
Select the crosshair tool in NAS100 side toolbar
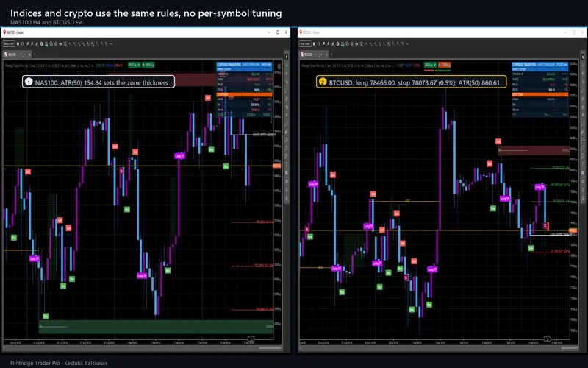(x=287, y=65)
